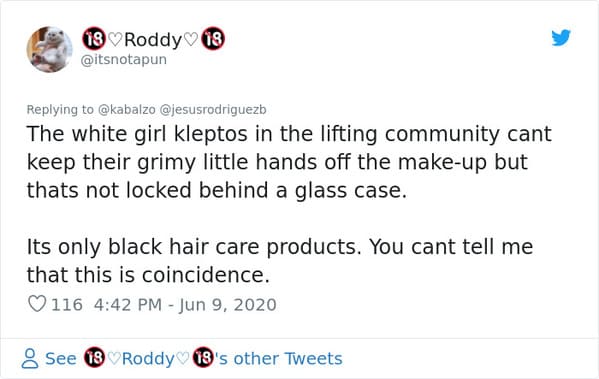Click the second 18 emoji in the footer link
This screenshot has height=379, width=599.
click(x=203, y=358)
